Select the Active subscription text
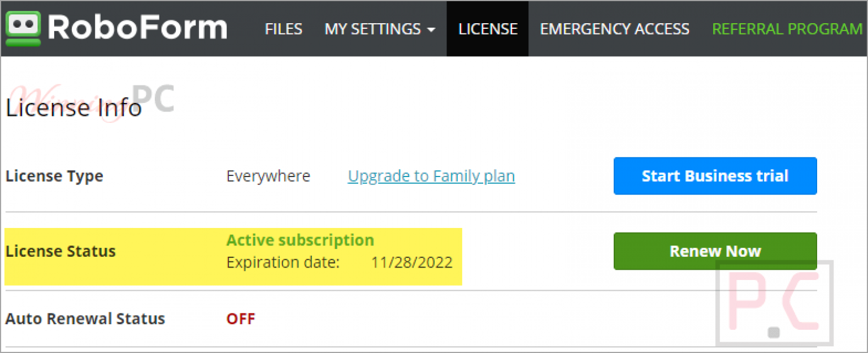The image size is (868, 353). pyautogui.click(x=300, y=240)
